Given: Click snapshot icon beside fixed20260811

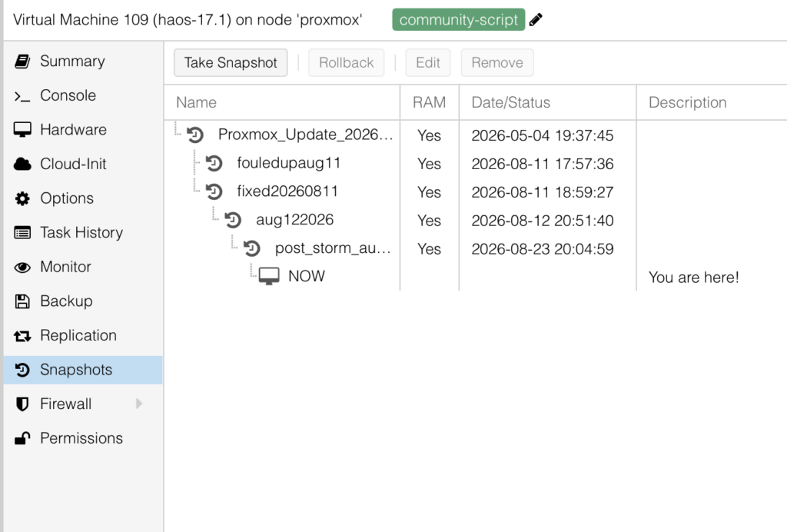Looking at the screenshot, I should (x=214, y=191).
